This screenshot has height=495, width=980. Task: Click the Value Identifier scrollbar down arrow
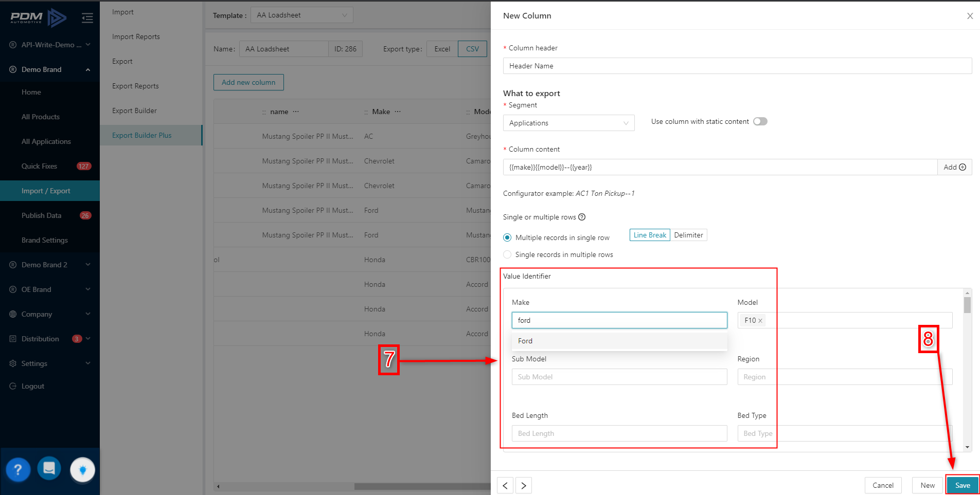coord(967,447)
